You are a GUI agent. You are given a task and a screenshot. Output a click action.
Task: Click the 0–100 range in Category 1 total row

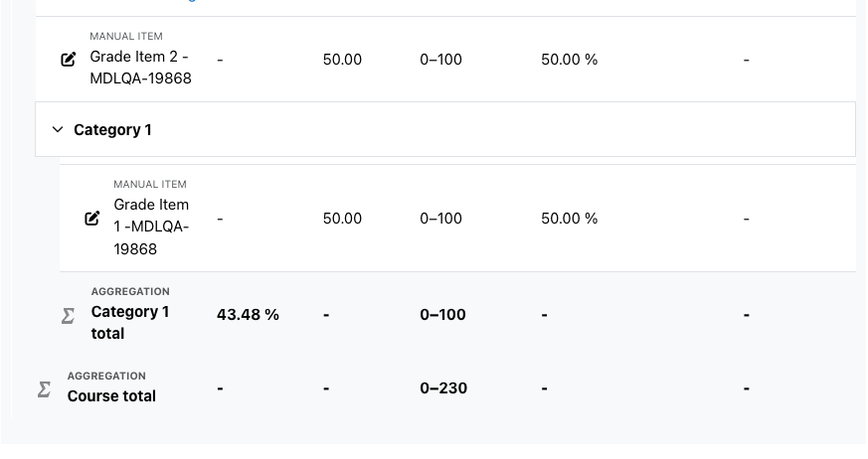tap(442, 315)
